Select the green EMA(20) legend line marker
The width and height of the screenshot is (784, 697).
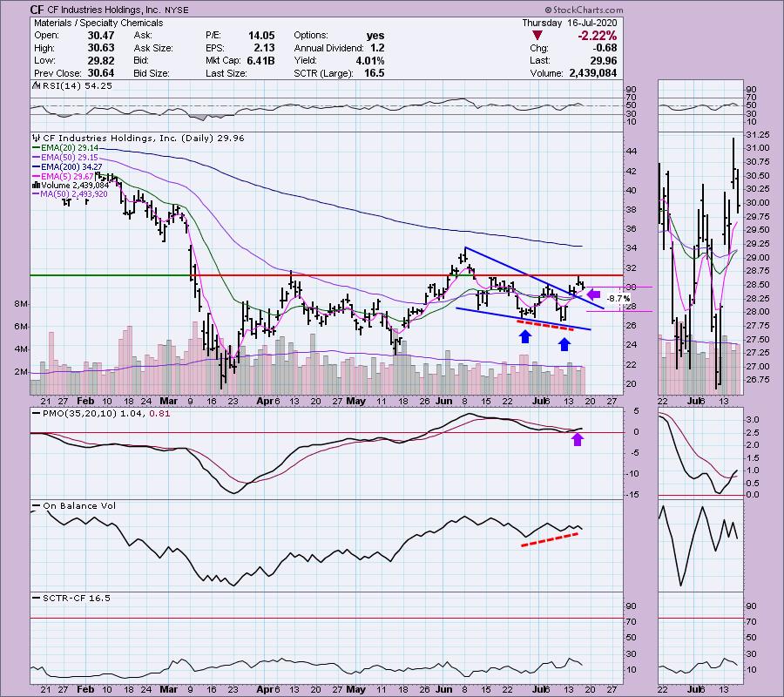tap(36, 148)
